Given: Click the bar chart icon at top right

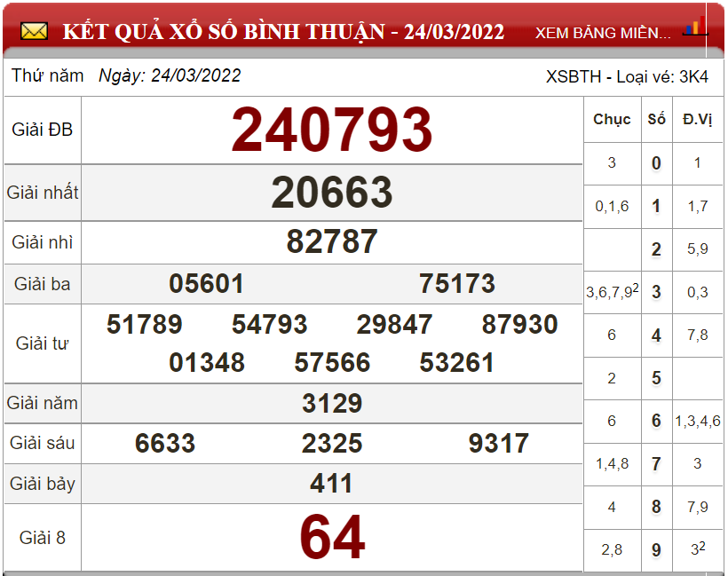Looking at the screenshot, I should pyautogui.click(x=694, y=28).
